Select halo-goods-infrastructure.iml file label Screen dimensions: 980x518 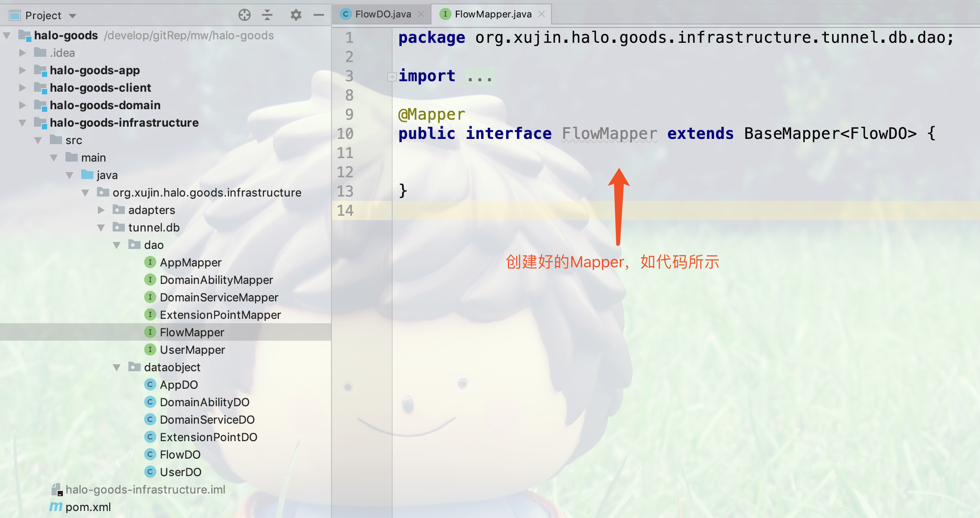145,490
